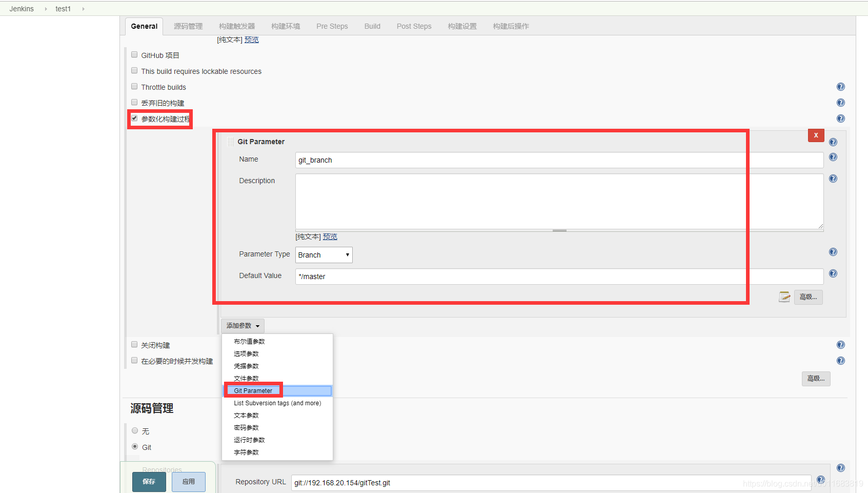Screen dimensions: 868x493
Task: Switch to 构建环境 tab
Action: click(286, 26)
